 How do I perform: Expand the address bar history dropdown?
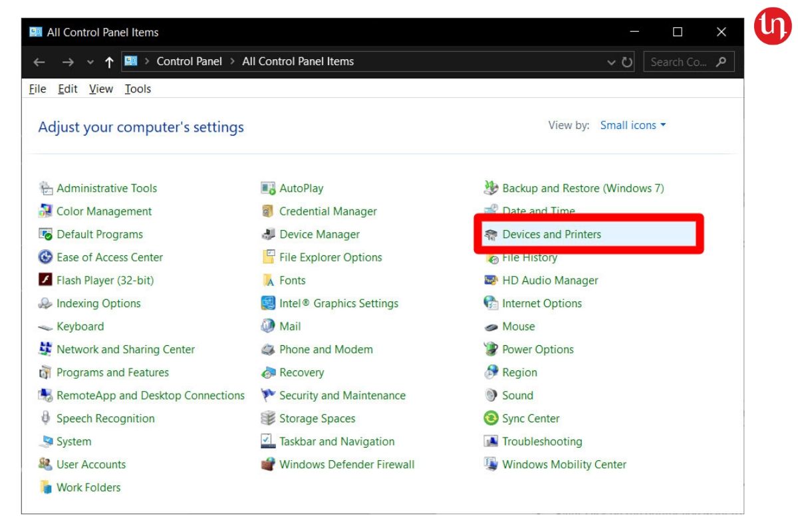click(612, 62)
